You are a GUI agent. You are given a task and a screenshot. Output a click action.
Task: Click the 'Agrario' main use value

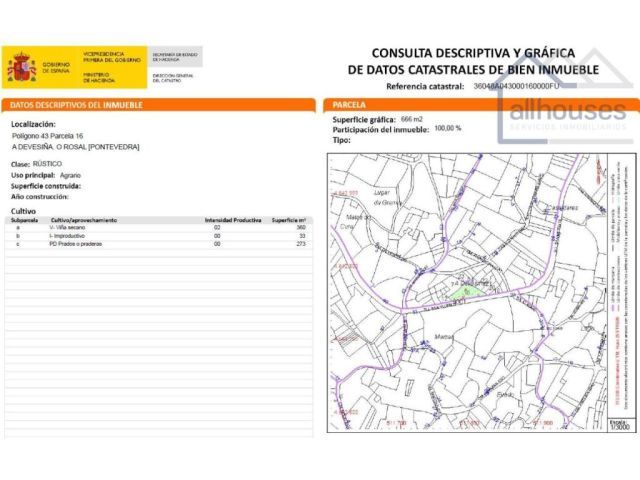coord(70,176)
